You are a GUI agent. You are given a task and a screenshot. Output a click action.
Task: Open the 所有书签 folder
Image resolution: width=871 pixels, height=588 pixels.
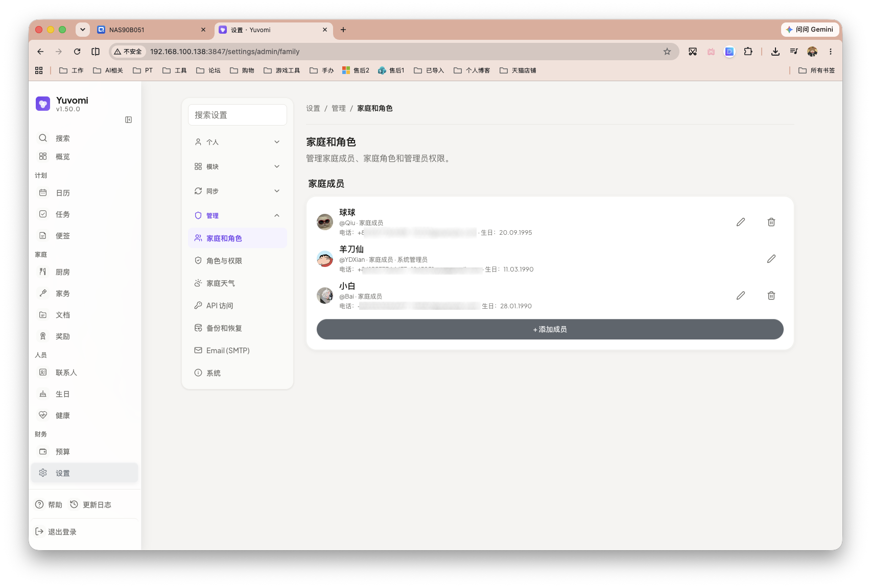click(x=816, y=70)
